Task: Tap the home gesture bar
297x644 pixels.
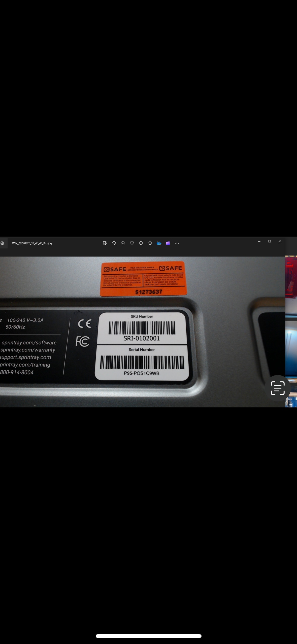Action: 149,636
